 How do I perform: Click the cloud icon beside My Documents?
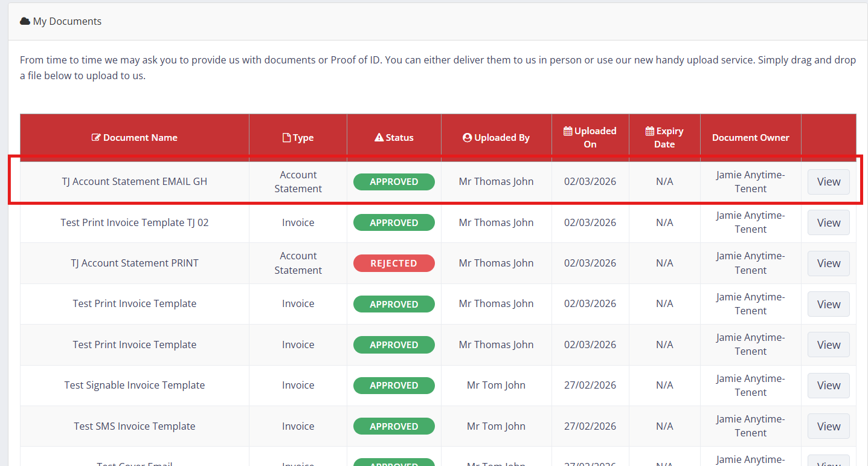pyautogui.click(x=25, y=21)
